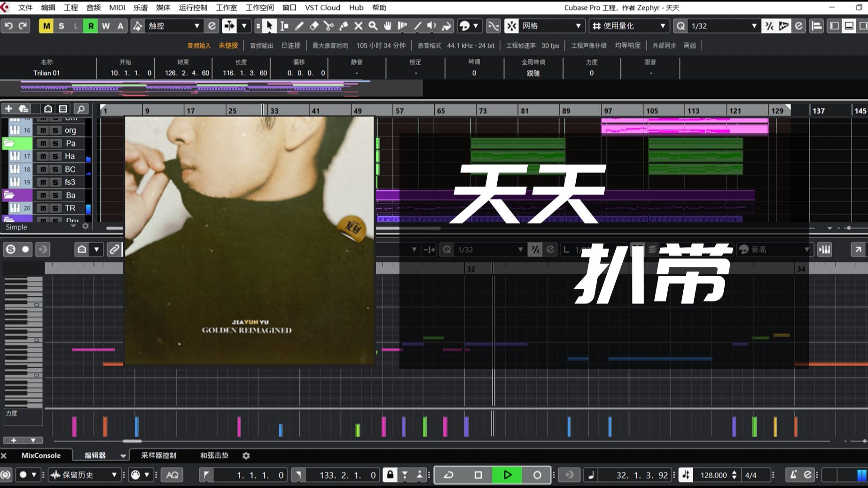Toggle the metronome click button
This screenshot has width=868, height=488.
pos(793,475)
